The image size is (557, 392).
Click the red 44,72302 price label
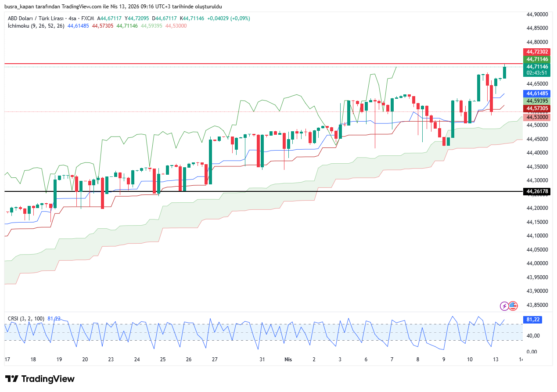pyautogui.click(x=537, y=52)
